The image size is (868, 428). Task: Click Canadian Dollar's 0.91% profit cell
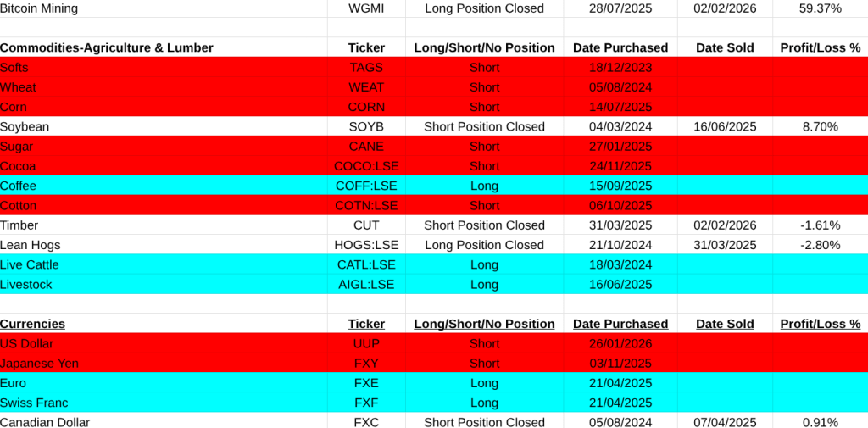(820, 422)
